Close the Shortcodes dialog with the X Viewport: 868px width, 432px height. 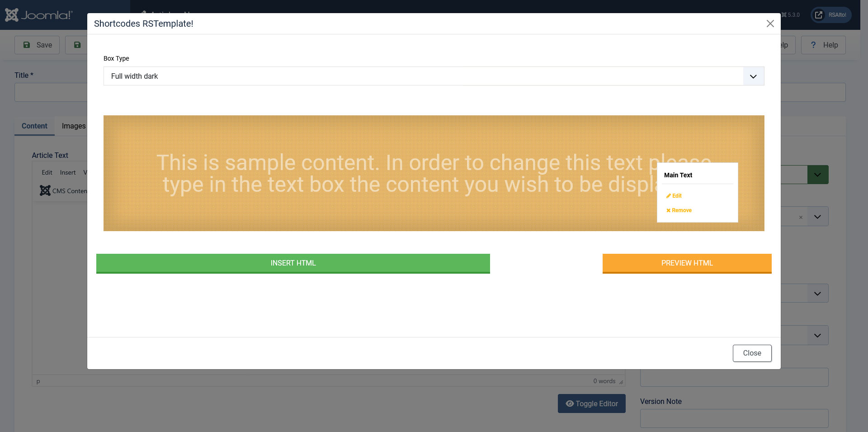pos(770,24)
